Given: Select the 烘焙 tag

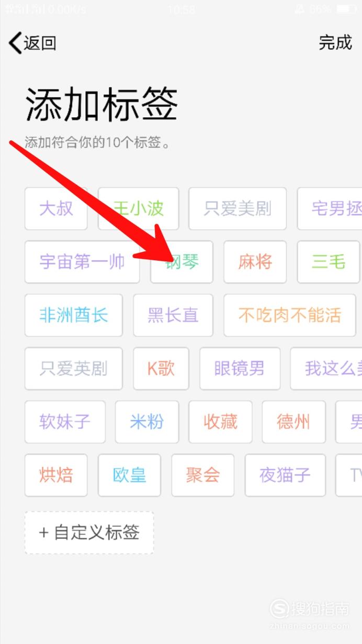Looking at the screenshot, I should point(56,475).
